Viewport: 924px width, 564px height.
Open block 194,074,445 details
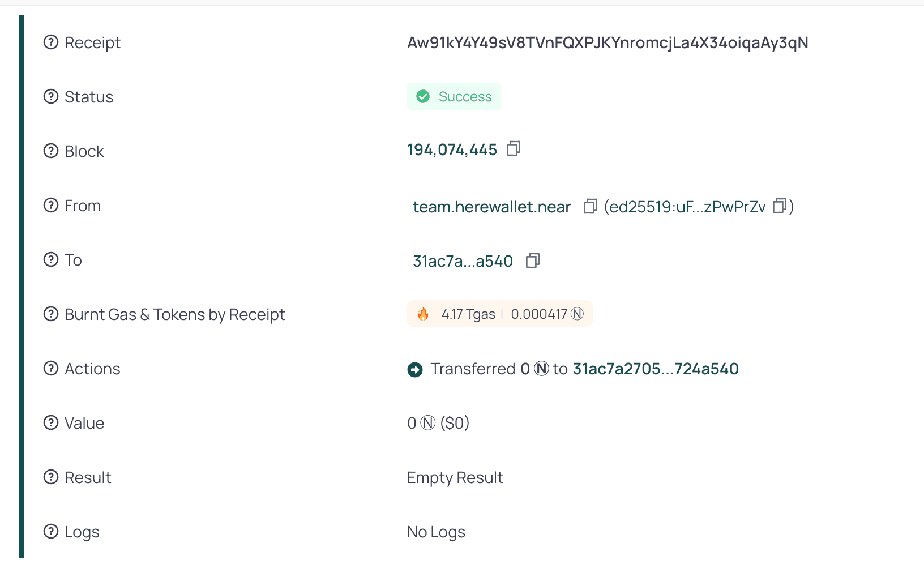click(452, 149)
